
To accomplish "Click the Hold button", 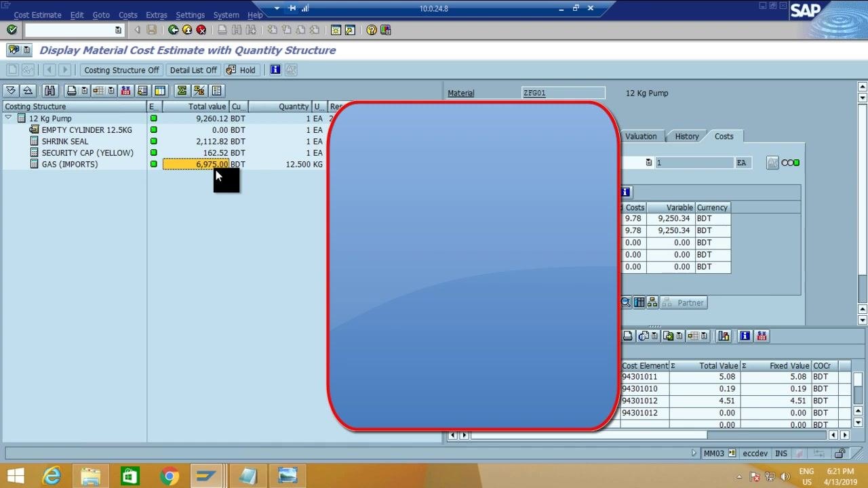I will [x=241, y=70].
